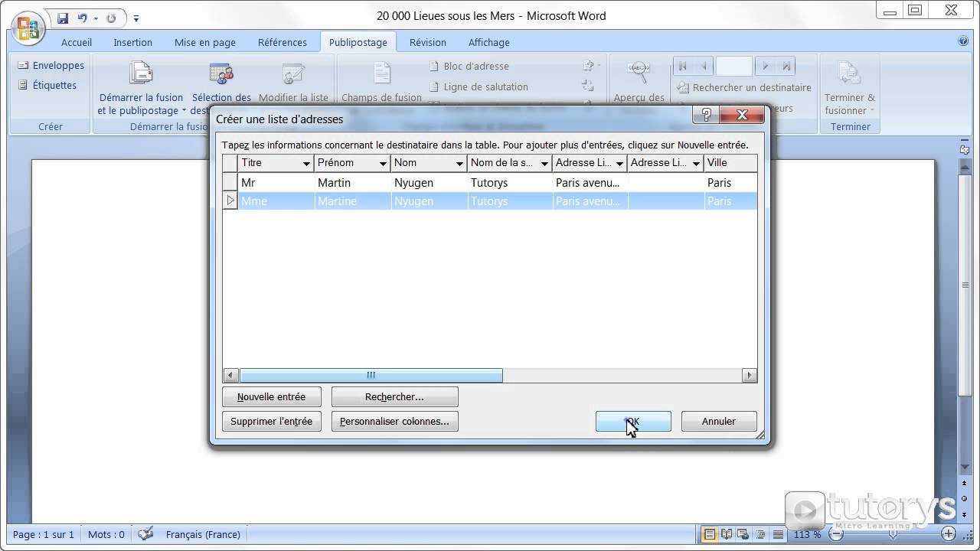Redo the action in the Quick Access toolbar
The image size is (980, 551).
pyautogui.click(x=112, y=18)
